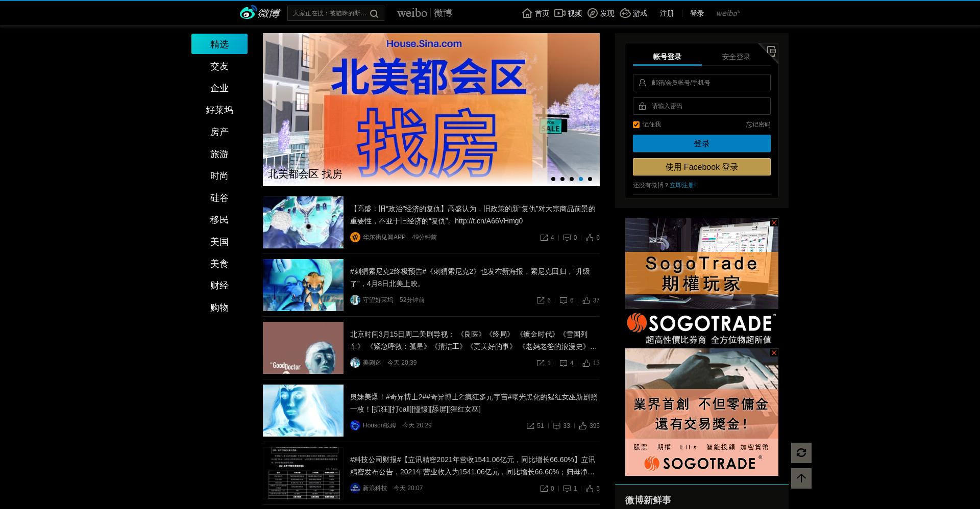The image size is (980, 509).
Task: Select 美食 category in sidebar
Action: pyautogui.click(x=219, y=264)
